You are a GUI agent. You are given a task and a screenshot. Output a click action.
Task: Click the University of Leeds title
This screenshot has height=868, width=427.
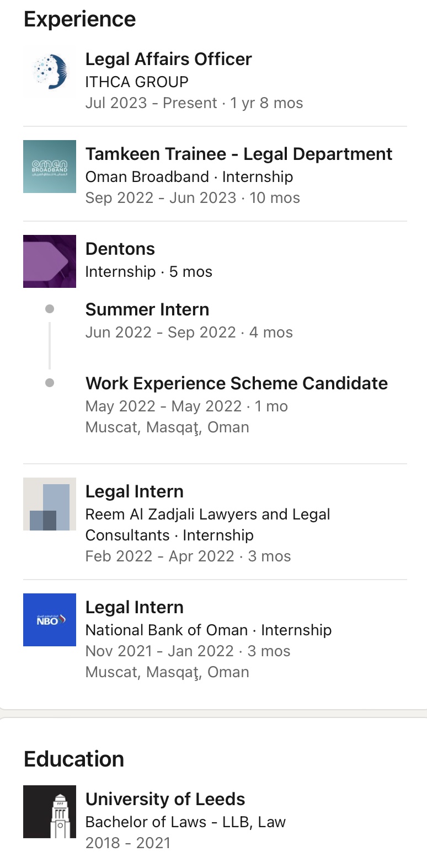pos(165,799)
